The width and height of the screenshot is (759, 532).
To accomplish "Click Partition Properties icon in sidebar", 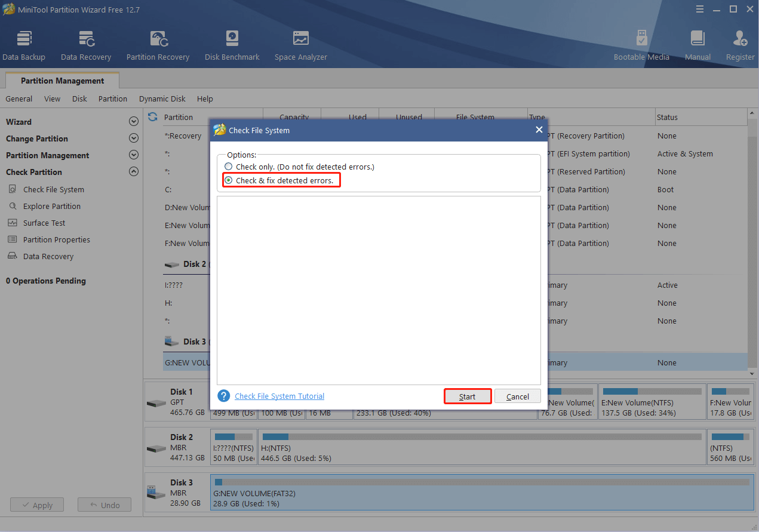I will pyautogui.click(x=12, y=239).
